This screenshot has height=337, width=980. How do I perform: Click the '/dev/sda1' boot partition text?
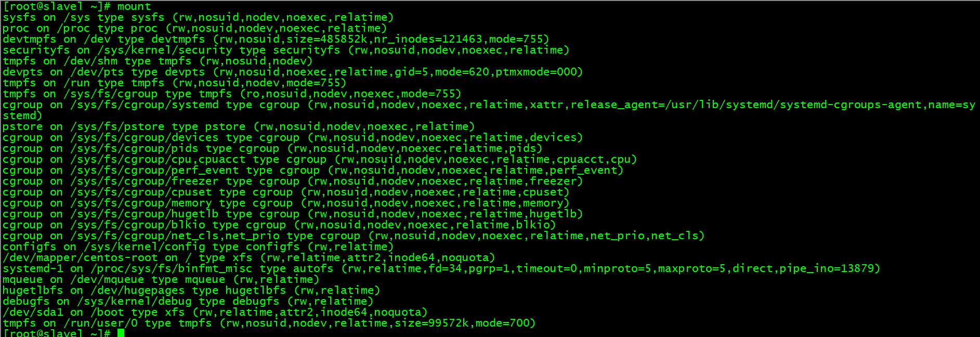click(33, 312)
